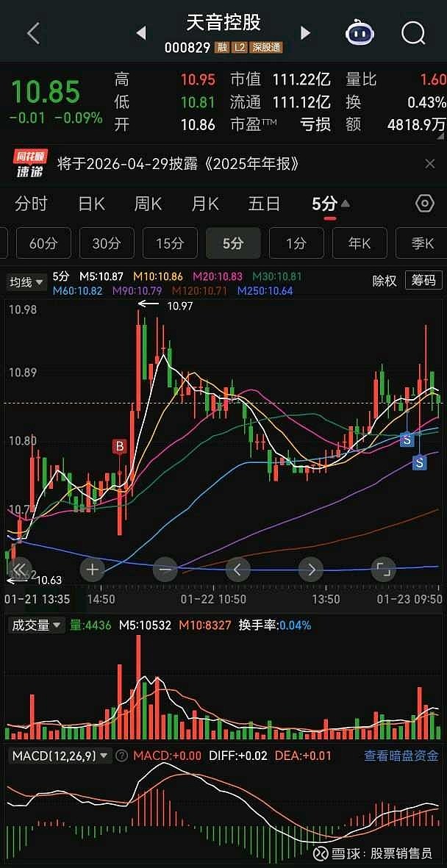Switch to 分时 intraday tab

pos(31,204)
